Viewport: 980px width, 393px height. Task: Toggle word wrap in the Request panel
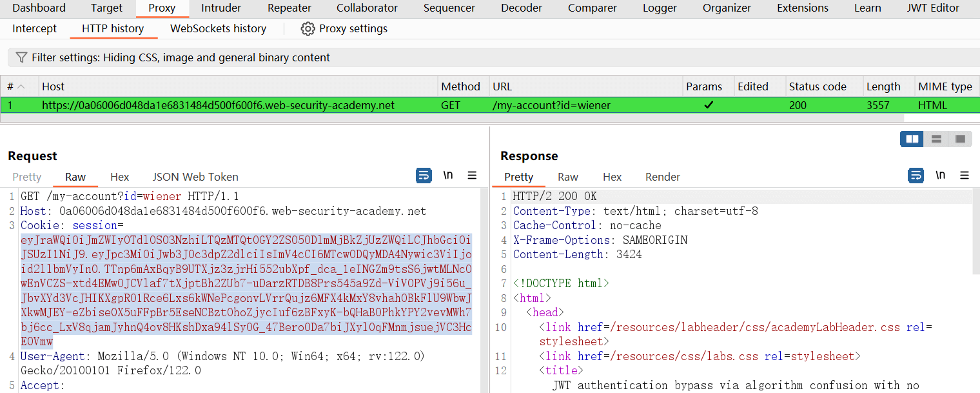point(424,176)
